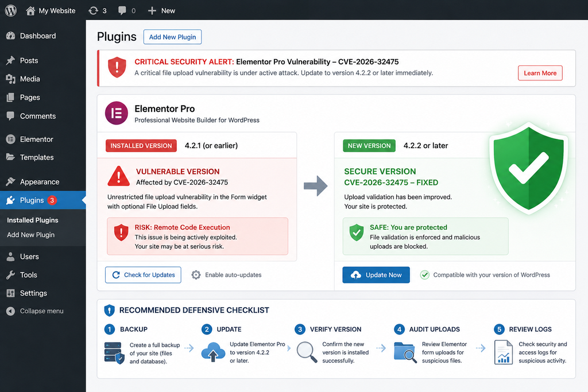Click the Settings sliders icon
Screen dimensions: 588x392
click(x=10, y=293)
